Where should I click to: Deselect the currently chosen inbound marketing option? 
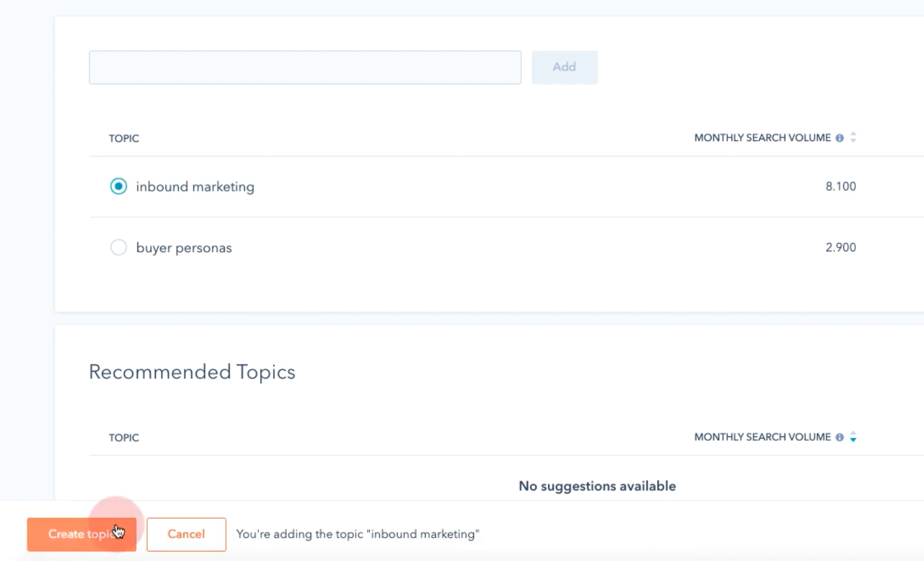pos(119,186)
